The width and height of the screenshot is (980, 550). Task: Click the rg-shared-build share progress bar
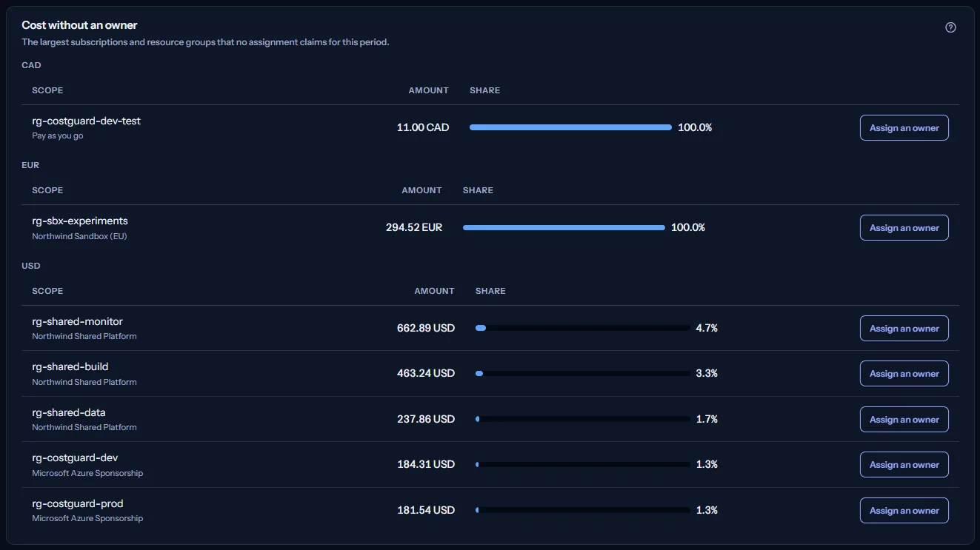(583, 374)
